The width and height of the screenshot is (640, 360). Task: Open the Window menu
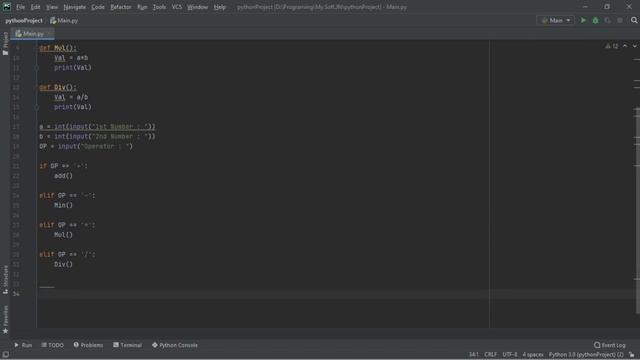(x=198, y=7)
